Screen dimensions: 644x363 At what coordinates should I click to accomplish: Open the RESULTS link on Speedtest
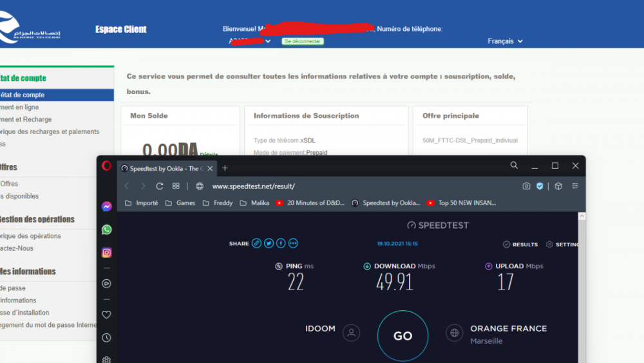(x=520, y=244)
